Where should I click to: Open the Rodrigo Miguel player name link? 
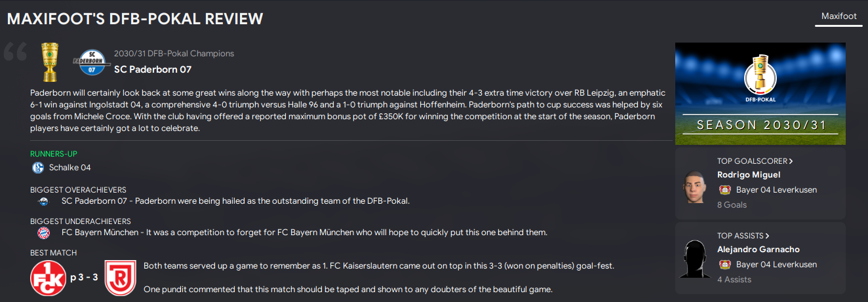pos(749,175)
